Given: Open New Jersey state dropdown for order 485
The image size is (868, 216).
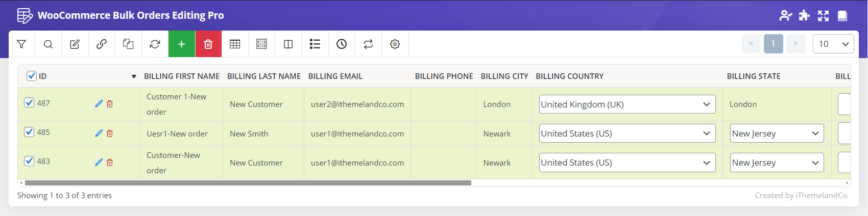Looking at the screenshot, I should click(776, 133).
